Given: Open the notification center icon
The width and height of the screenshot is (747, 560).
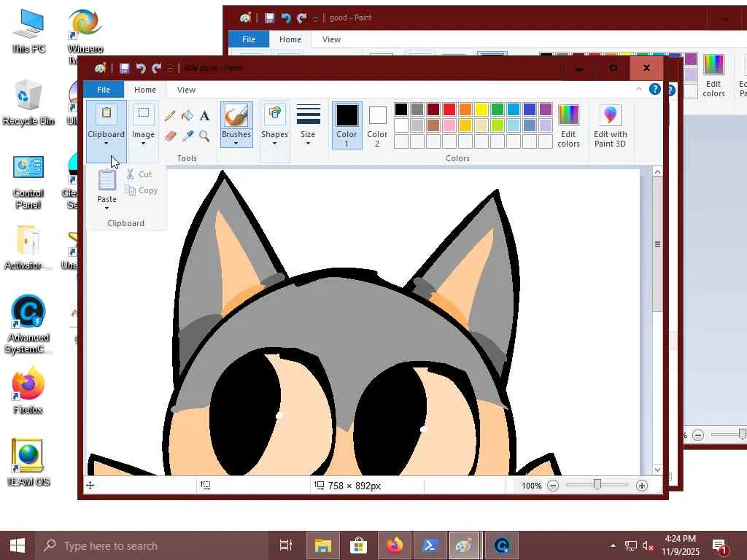Looking at the screenshot, I should [x=719, y=545].
